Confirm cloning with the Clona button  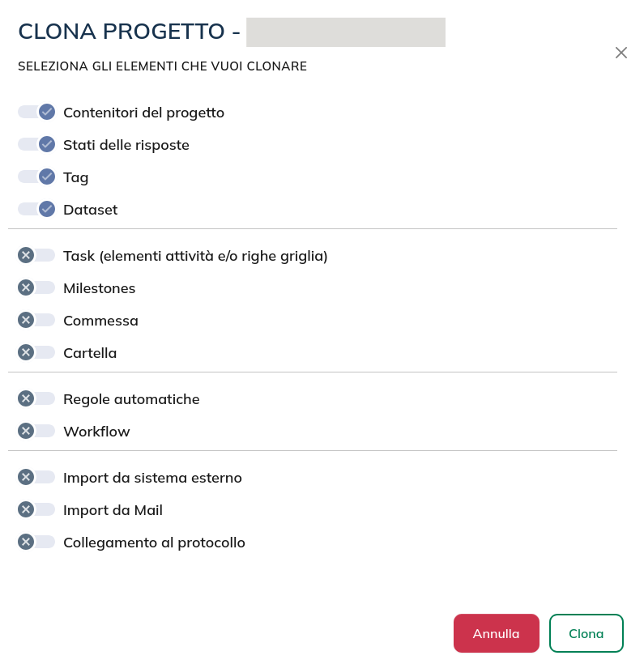(x=586, y=633)
